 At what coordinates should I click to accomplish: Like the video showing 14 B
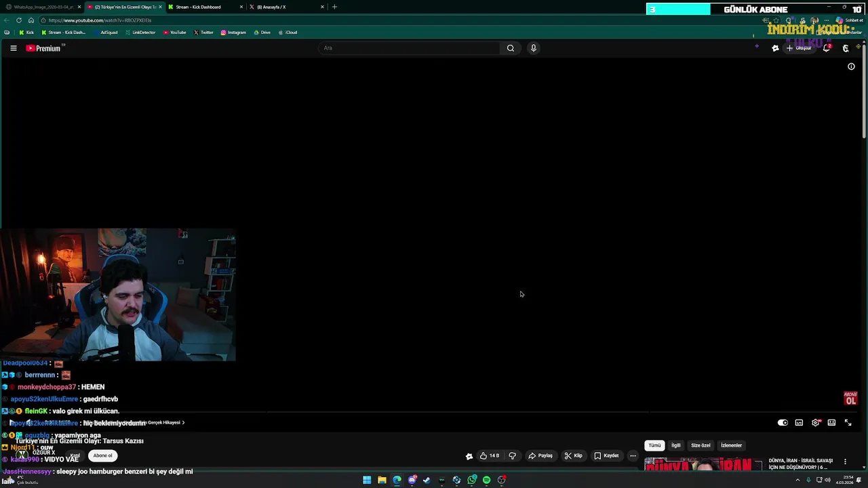[489, 455]
